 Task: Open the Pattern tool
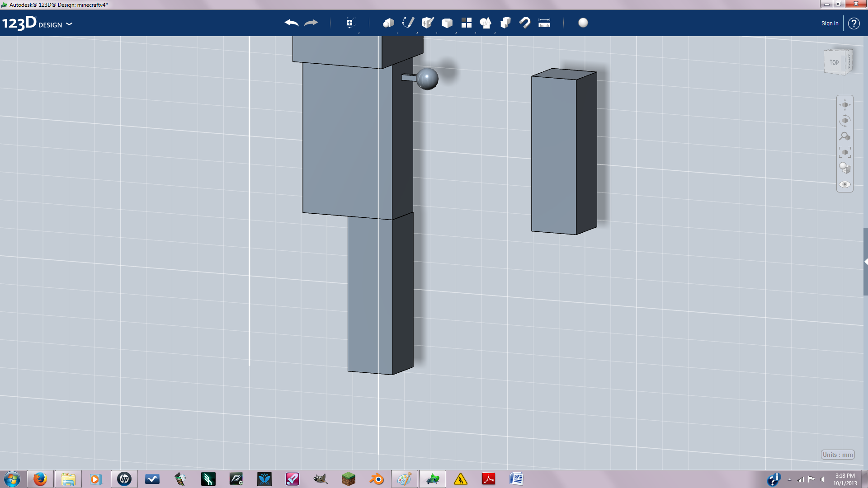point(467,23)
